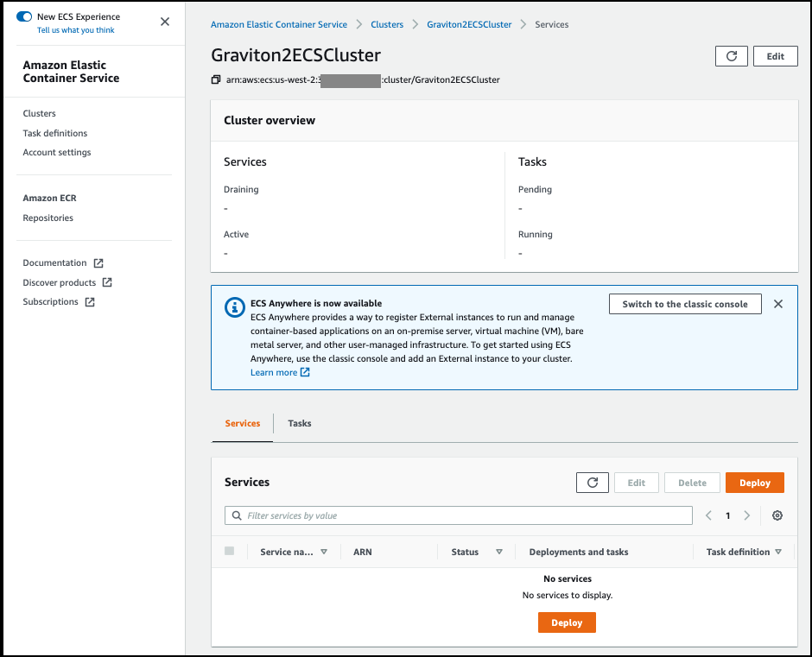Click the Running tasks label
812x657 pixels.
pos(535,235)
